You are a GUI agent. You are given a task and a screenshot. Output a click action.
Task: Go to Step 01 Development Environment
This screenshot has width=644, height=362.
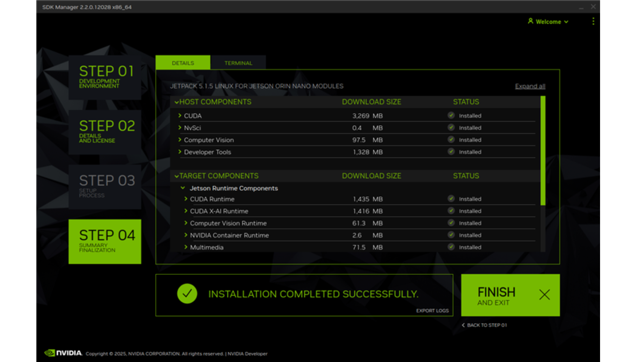pyautogui.click(x=105, y=77)
